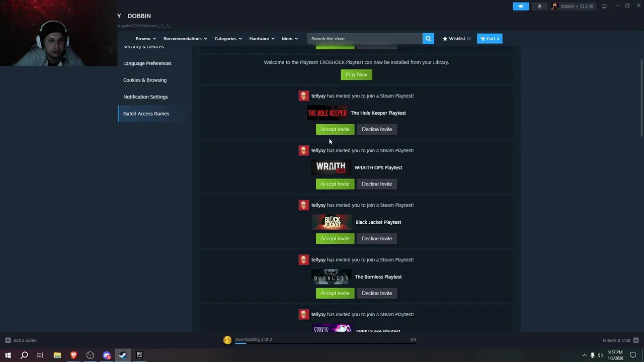Screen dimensions: 644x362
Task: Click the microphone tray icon
Action: 592,355
